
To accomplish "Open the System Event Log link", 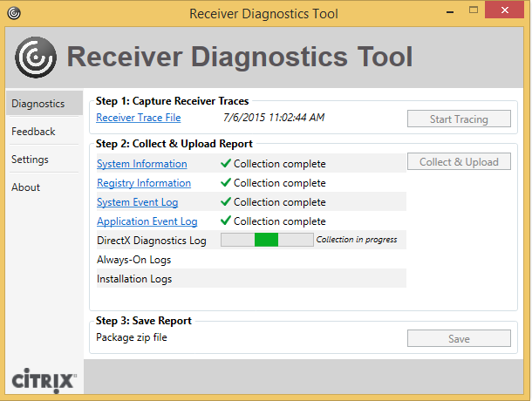I will coord(138,202).
